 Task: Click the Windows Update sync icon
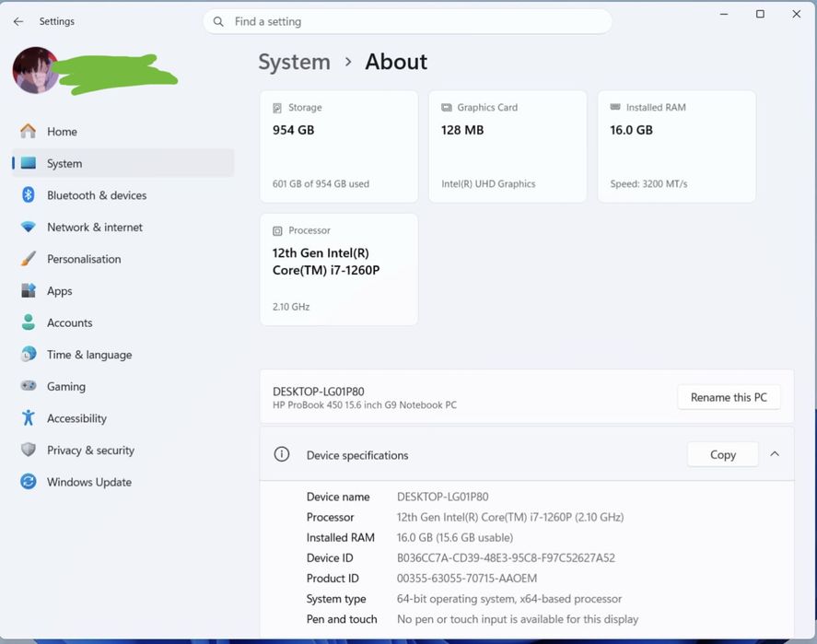pos(29,482)
